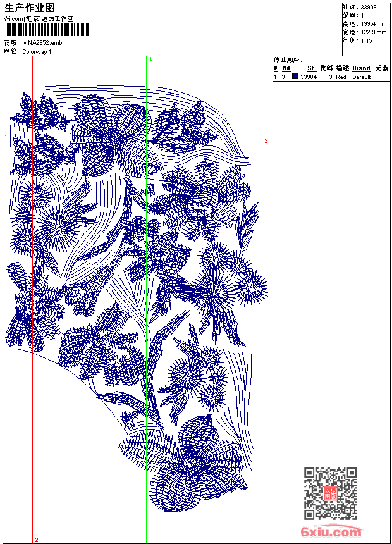Click the 生产作业图 title heading
The image size is (392, 544).
[x=30, y=8]
